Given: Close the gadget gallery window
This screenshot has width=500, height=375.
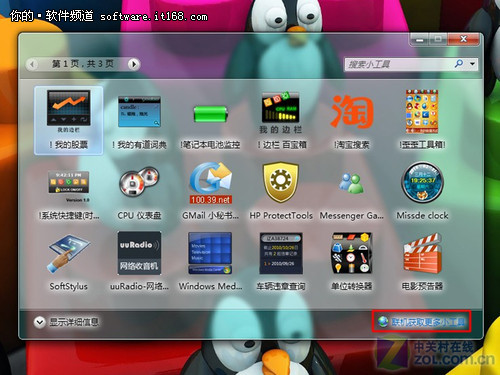Looking at the screenshot, I should (463, 39).
